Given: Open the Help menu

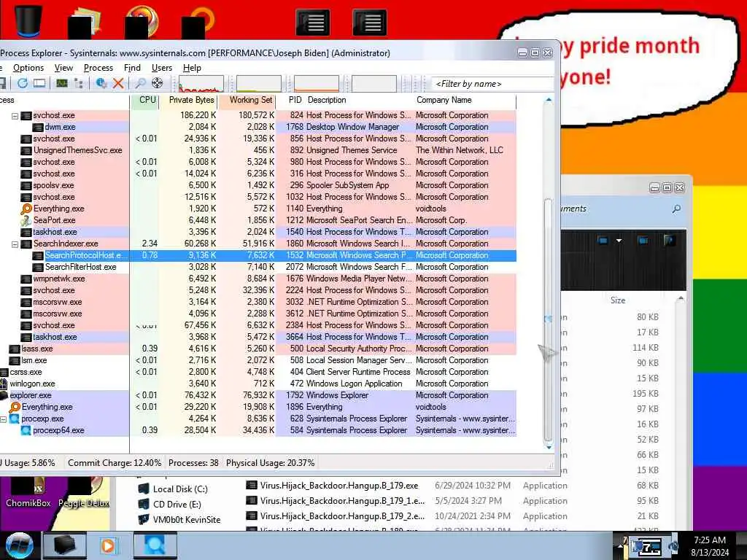Looking at the screenshot, I should [x=192, y=68].
